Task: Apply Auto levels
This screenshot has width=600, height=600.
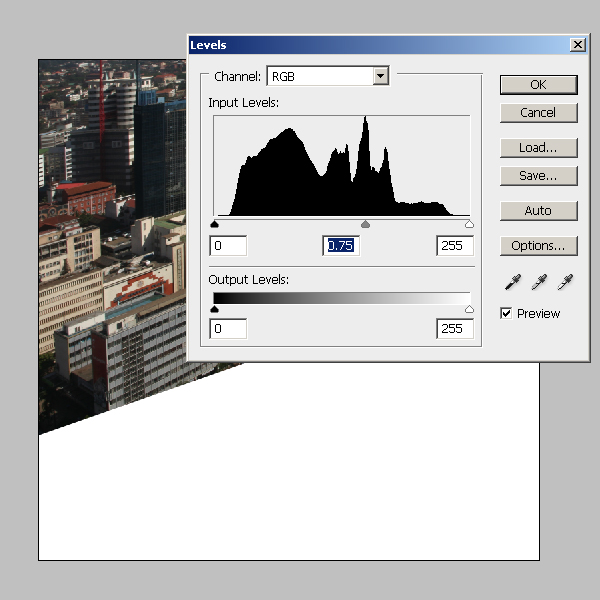Action: point(538,210)
